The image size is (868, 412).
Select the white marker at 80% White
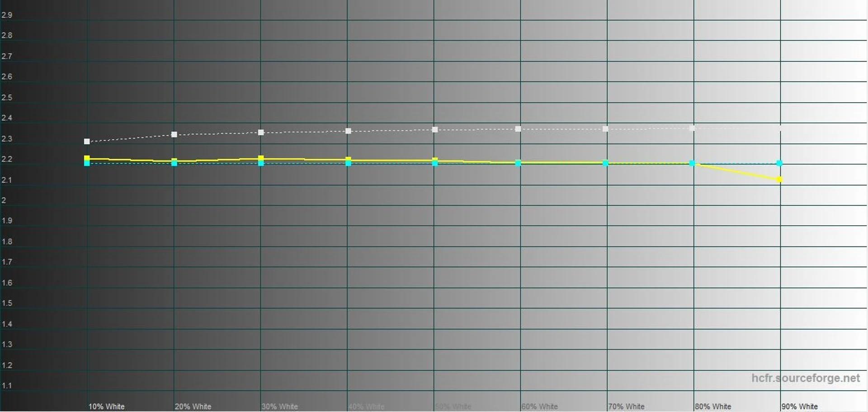[692, 128]
